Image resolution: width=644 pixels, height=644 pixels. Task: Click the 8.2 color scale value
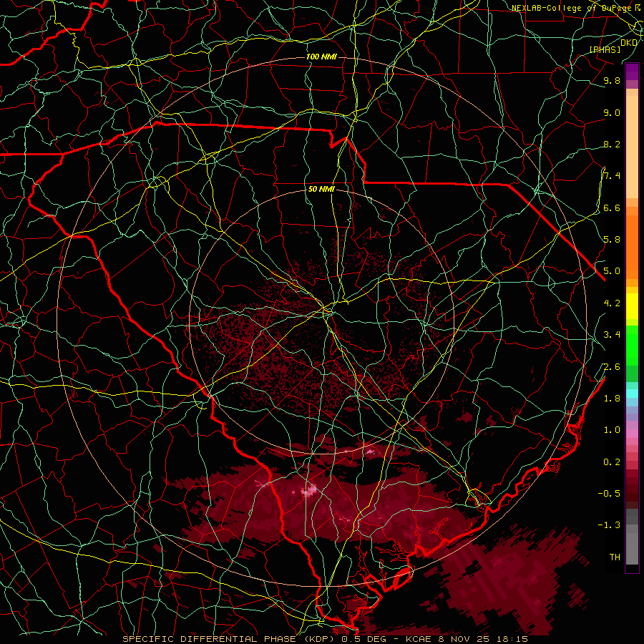612,144
